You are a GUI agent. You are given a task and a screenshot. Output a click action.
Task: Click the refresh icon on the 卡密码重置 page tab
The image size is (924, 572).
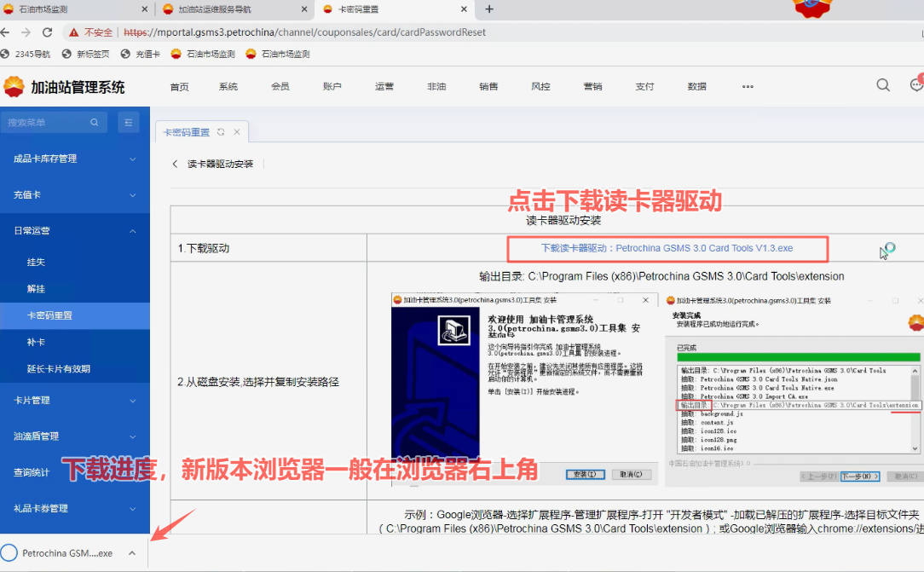click(x=221, y=132)
